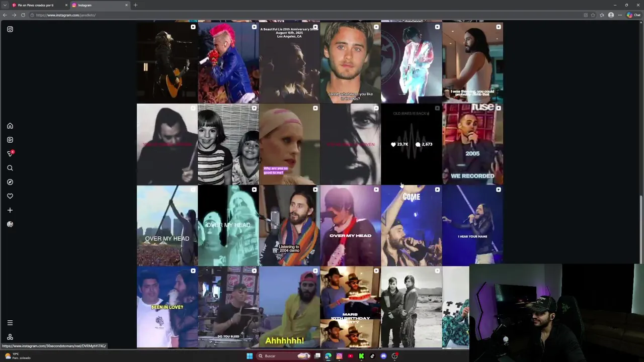644x362 pixels.
Task: Close the Instagram tab
Action: pos(126,5)
